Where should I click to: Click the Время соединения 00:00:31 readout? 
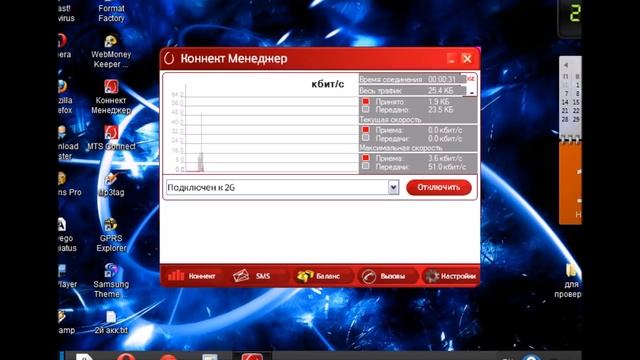point(409,79)
